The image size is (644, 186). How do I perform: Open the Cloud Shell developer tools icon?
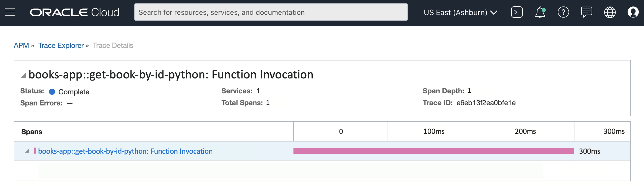(517, 12)
